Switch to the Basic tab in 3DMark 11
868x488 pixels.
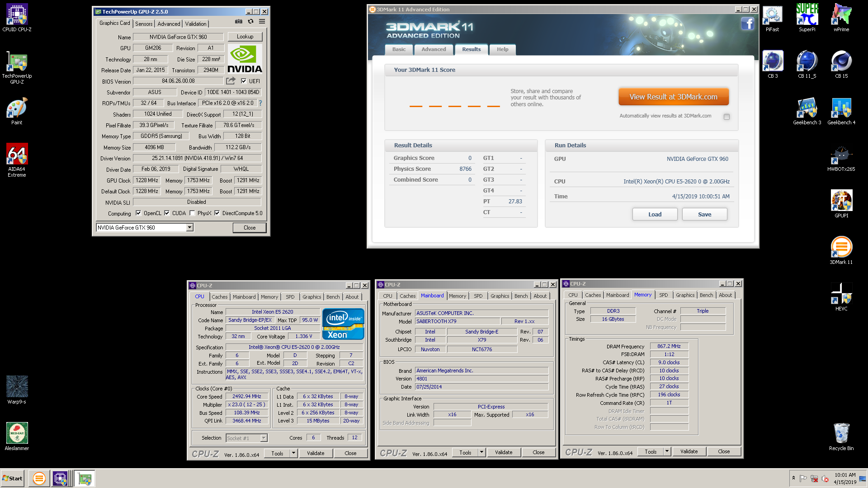point(399,49)
